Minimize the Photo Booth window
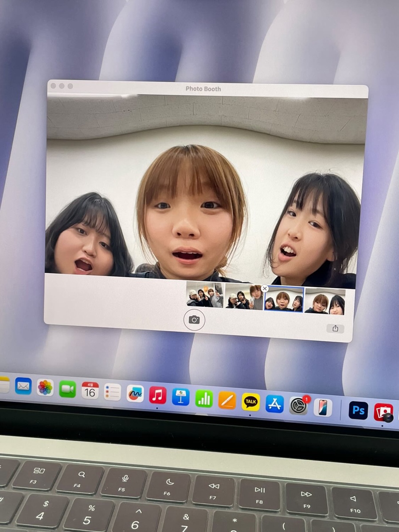This screenshot has width=399, height=532. tap(62, 86)
